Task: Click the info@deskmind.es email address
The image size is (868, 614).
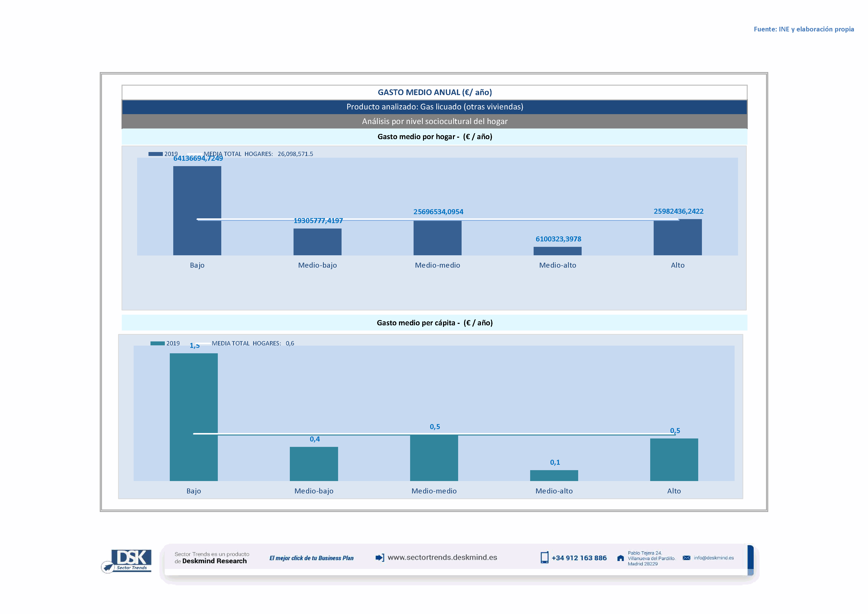Action: (713, 558)
